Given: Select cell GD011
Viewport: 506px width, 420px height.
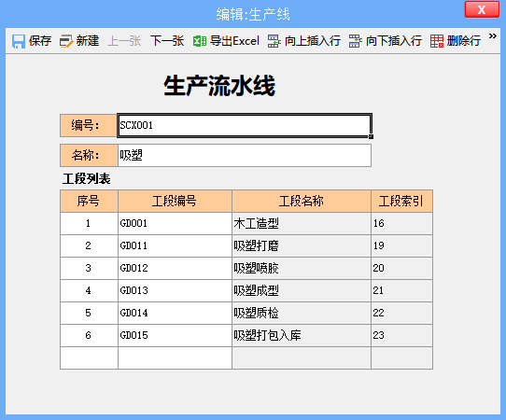Looking at the screenshot, I should point(175,245).
